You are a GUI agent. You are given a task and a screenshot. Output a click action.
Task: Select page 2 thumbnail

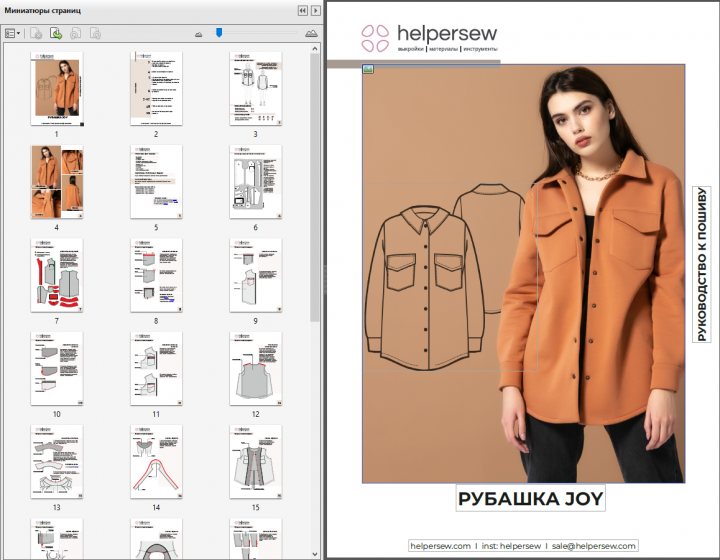click(x=156, y=89)
